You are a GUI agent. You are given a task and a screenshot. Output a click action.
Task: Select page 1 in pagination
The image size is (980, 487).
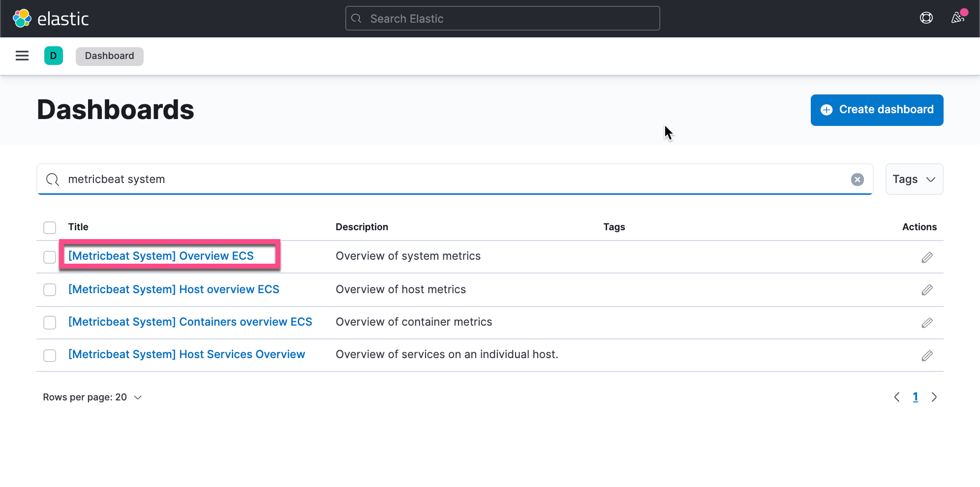point(916,397)
